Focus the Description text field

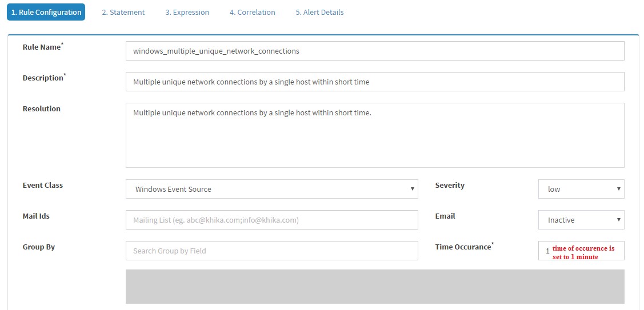pyautogui.click(x=375, y=82)
